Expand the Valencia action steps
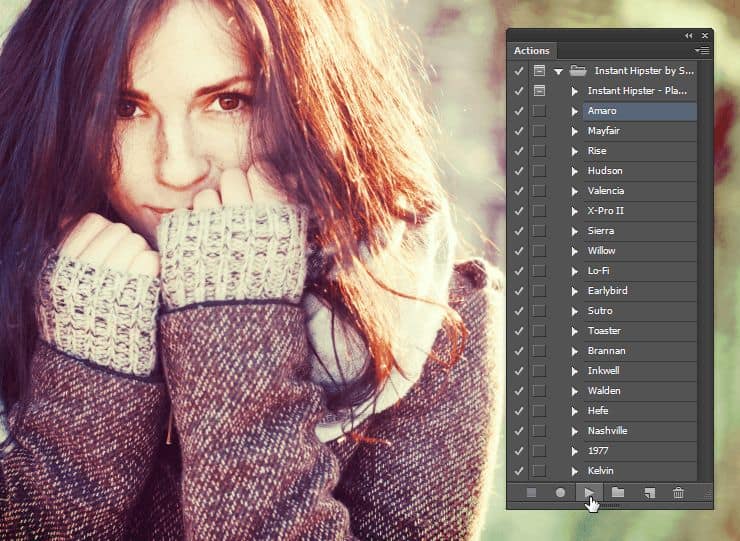 pyautogui.click(x=574, y=191)
